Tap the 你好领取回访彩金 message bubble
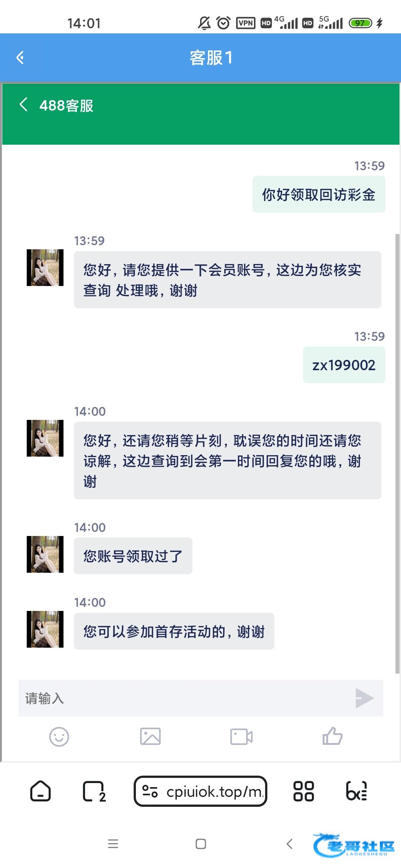The width and height of the screenshot is (401, 868). [x=319, y=194]
